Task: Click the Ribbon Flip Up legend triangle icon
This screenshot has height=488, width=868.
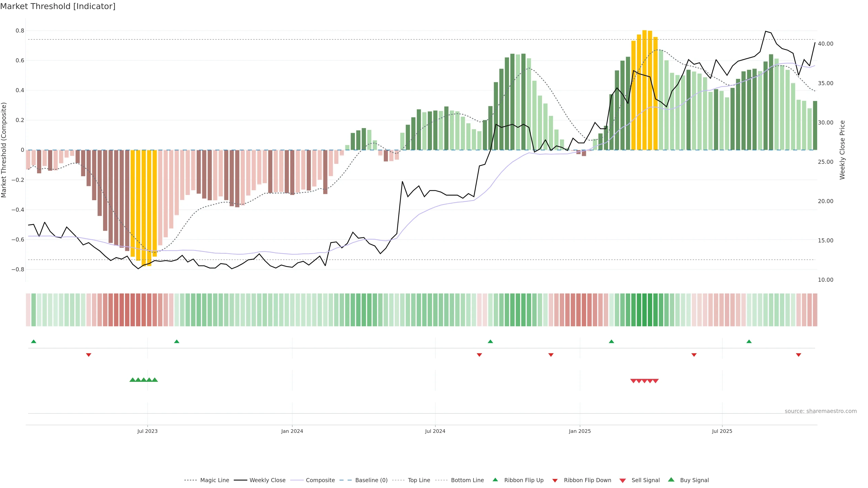Action: (x=495, y=480)
